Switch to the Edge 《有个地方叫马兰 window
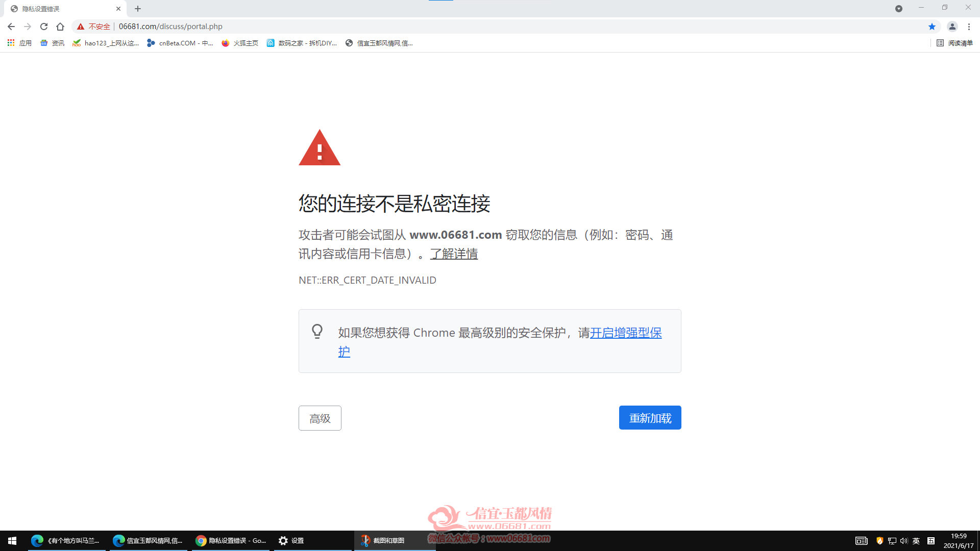The image size is (980, 551). 66,541
